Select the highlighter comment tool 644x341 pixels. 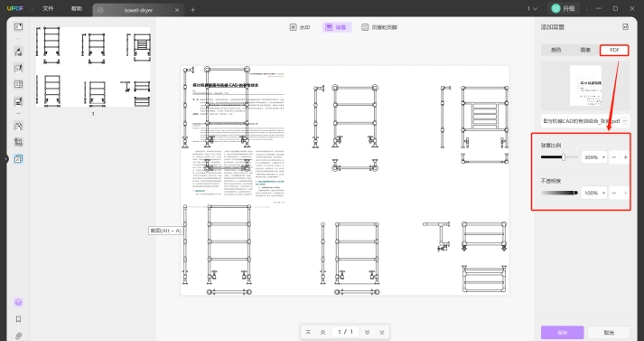(x=18, y=52)
